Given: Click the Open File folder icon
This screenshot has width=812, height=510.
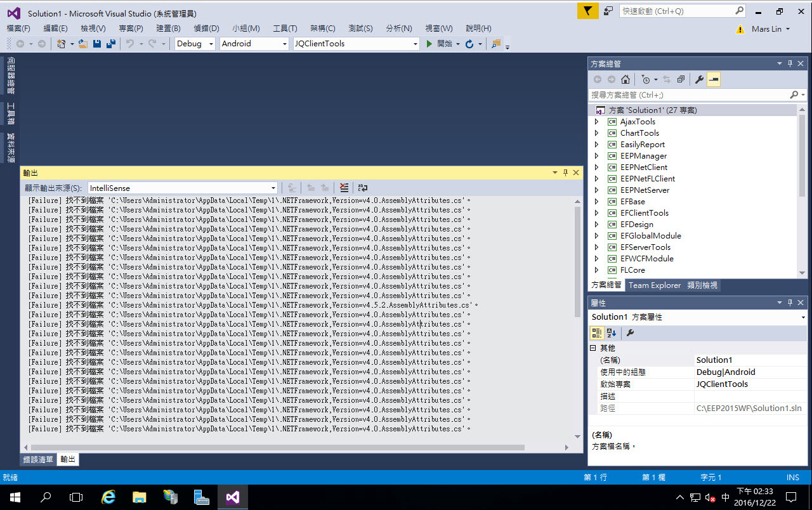Looking at the screenshot, I should coord(82,44).
